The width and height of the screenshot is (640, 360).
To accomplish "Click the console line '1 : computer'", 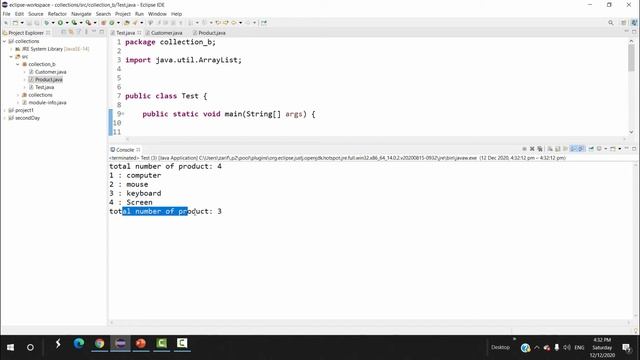I will point(135,176).
